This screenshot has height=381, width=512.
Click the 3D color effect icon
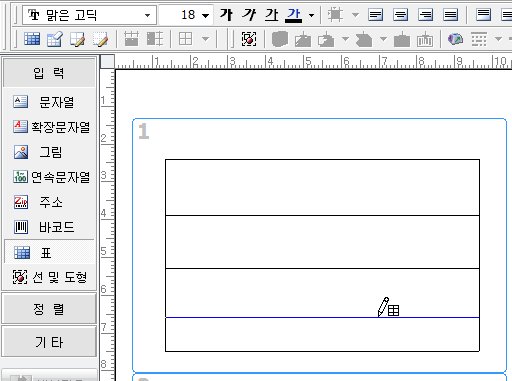point(455,39)
